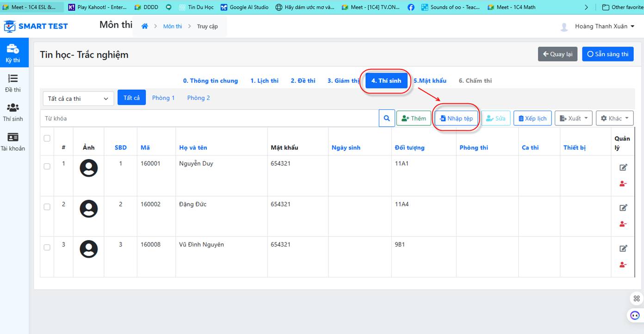Sort by Đối tượng column header
The image size is (644, 334).
409,148
